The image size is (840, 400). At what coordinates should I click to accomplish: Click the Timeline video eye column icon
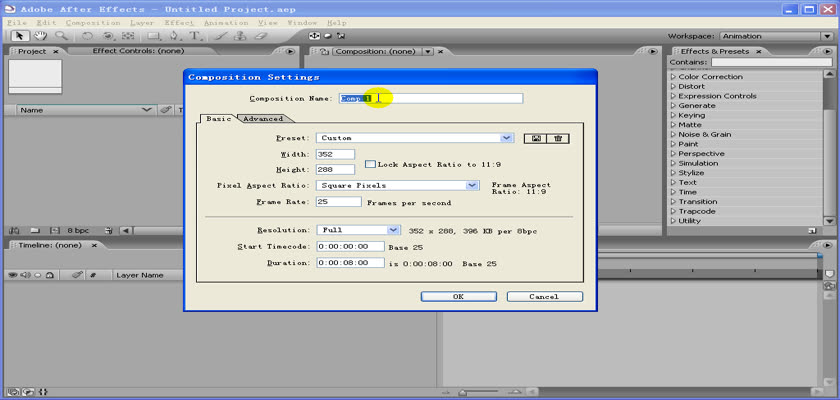pos(13,275)
